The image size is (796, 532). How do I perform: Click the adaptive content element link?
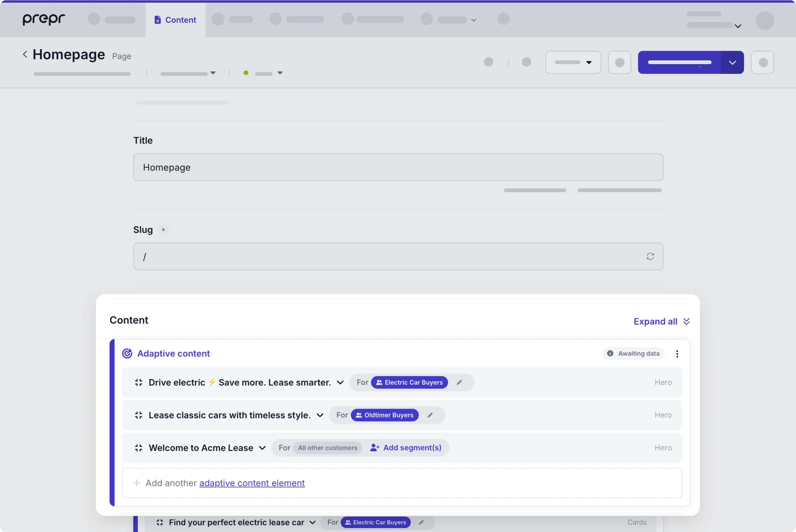click(x=251, y=483)
